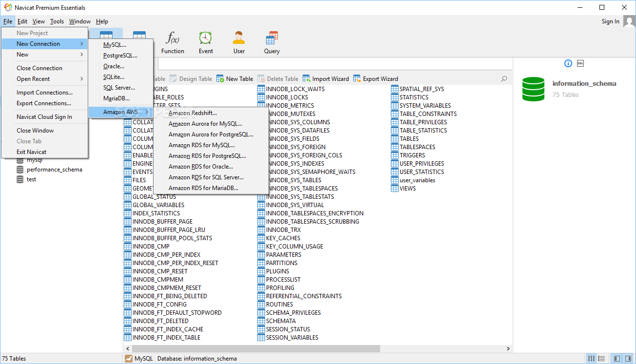Open the User management toolbar button
The width and height of the screenshot is (636, 364).
pyautogui.click(x=239, y=42)
